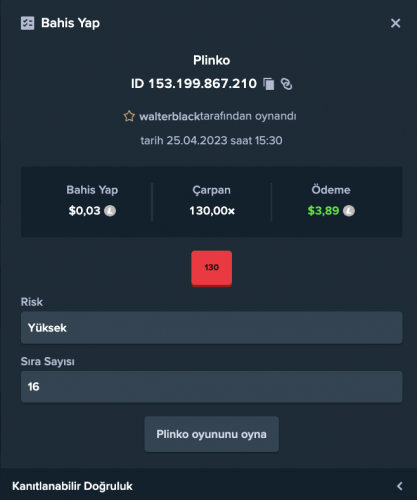Click the Litecoin coin icon next to $3,89

[349, 211]
